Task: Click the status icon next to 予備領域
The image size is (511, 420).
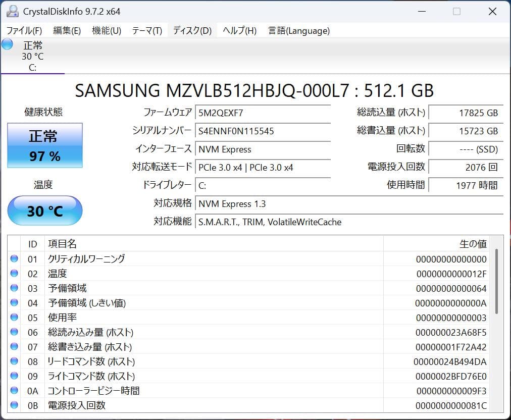Action: (x=15, y=288)
